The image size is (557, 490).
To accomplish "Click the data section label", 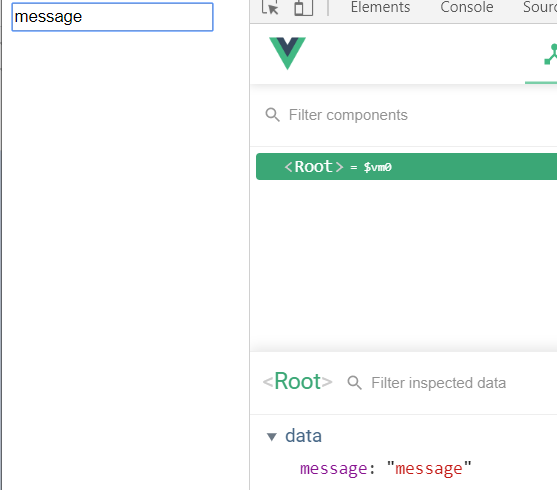I will [303, 436].
